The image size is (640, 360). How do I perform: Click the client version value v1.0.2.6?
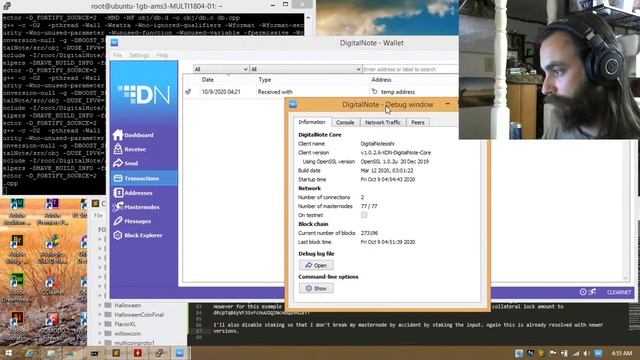tap(396, 153)
